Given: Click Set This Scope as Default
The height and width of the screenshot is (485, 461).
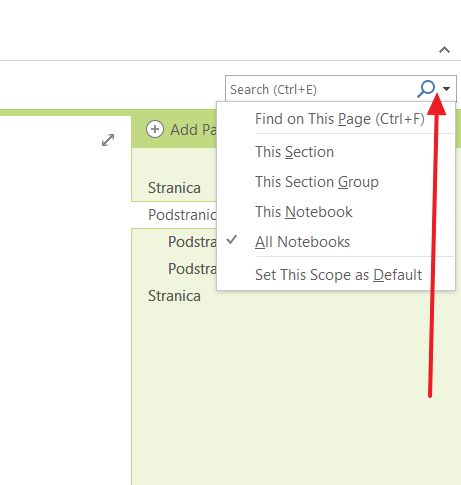Looking at the screenshot, I should (x=336, y=275).
